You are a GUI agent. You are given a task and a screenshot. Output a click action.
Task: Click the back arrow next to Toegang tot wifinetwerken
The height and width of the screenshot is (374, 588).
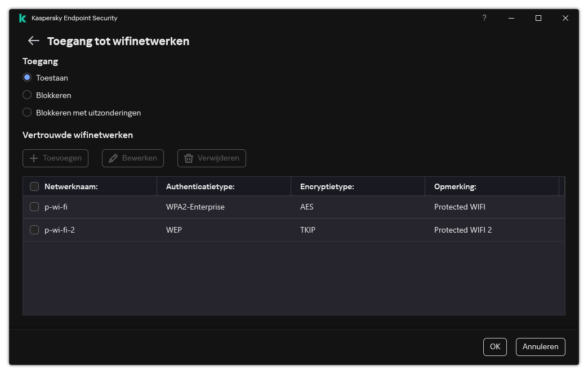tap(33, 41)
